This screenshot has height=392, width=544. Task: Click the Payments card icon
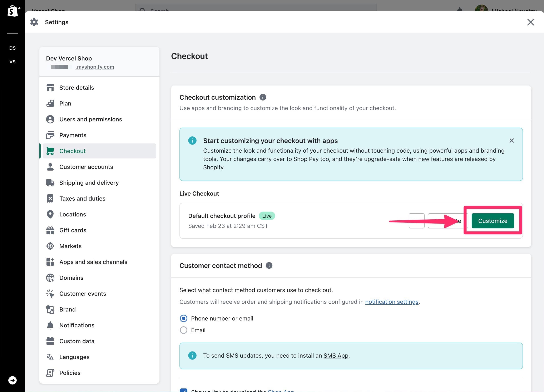(50, 135)
